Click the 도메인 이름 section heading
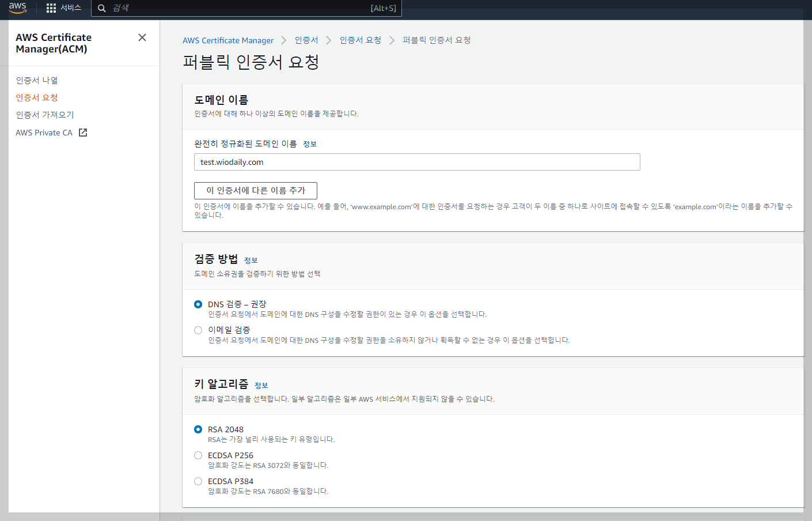This screenshot has height=521, width=812. (x=221, y=100)
